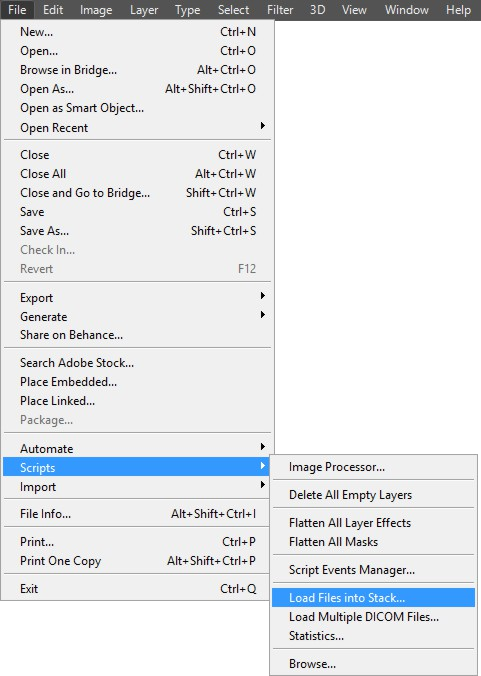Open the Filter menu
Screen dimensions: 481x676
click(280, 9)
